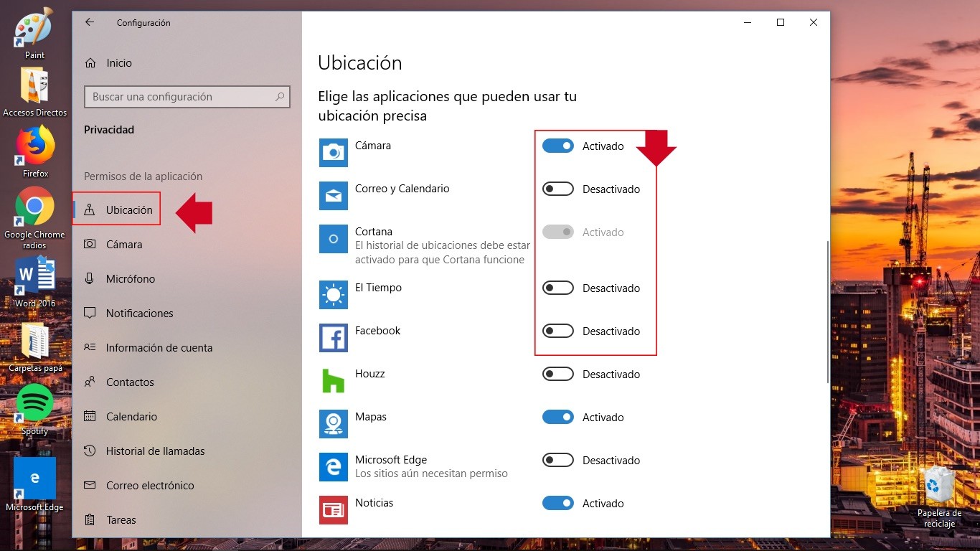Image resolution: width=980 pixels, height=551 pixels.
Task: Enable Correo y Calendario location access
Action: coord(557,189)
